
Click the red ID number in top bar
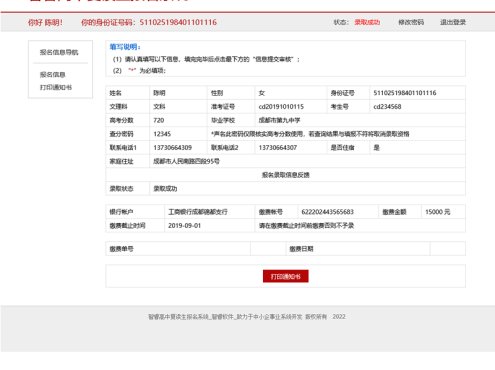coord(178,22)
